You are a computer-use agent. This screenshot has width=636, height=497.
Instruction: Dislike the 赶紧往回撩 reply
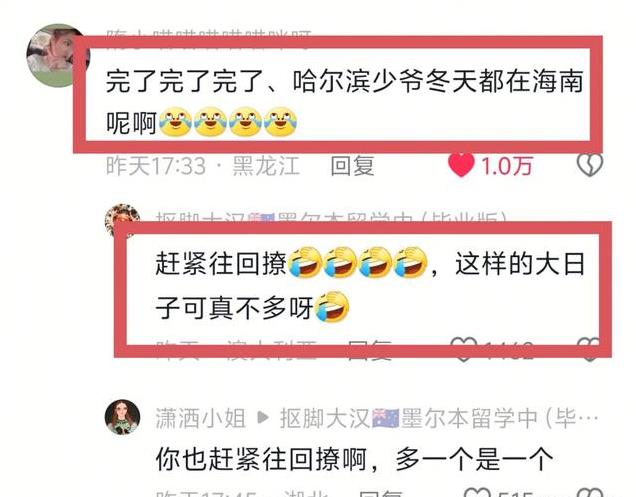click(590, 350)
